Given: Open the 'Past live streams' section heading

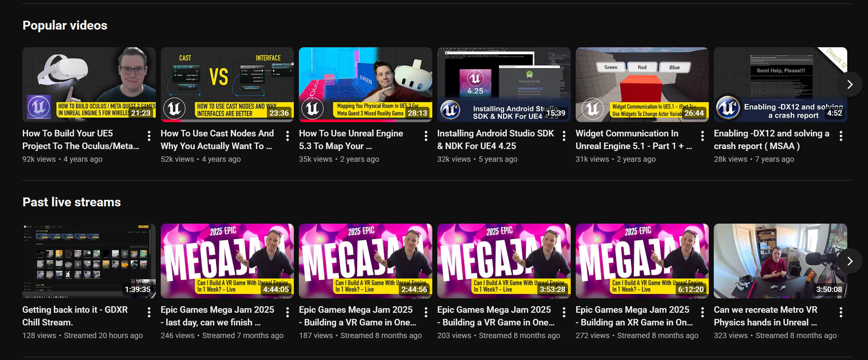Looking at the screenshot, I should pos(72,202).
